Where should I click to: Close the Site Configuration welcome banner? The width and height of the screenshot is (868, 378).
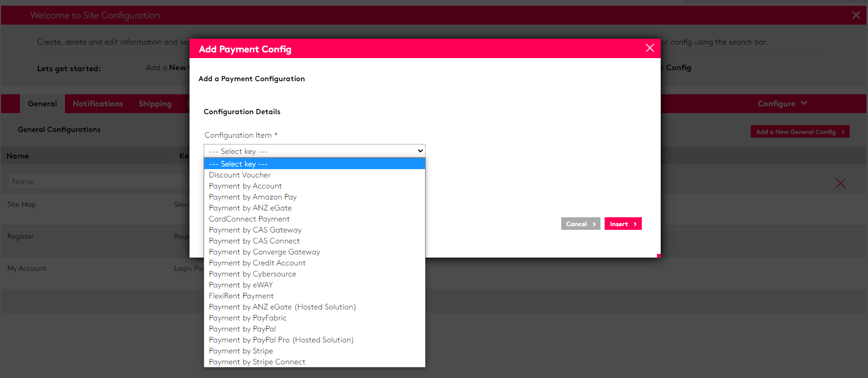tap(856, 15)
